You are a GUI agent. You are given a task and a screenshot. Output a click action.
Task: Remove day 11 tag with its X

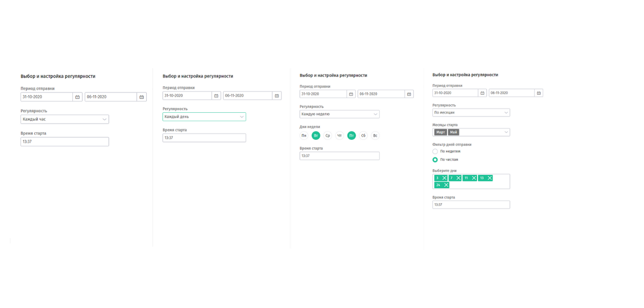click(474, 178)
